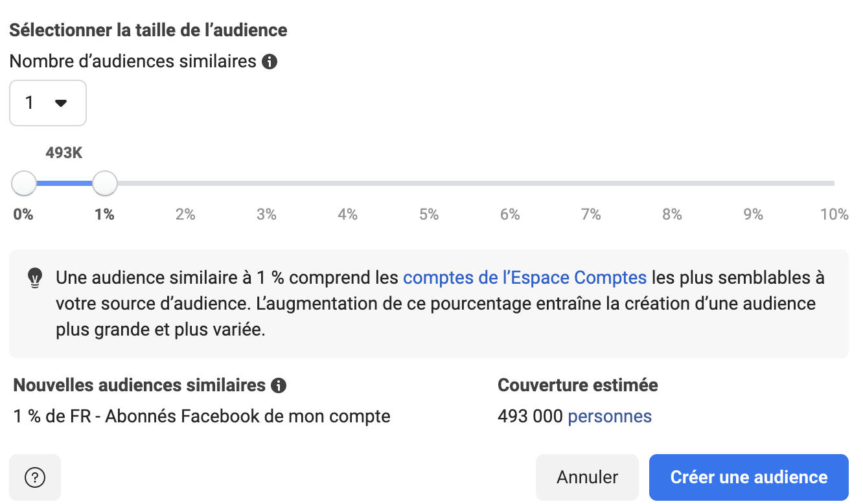863x504 pixels.
Task: Choose the 3% label below slider
Action: 266,214
